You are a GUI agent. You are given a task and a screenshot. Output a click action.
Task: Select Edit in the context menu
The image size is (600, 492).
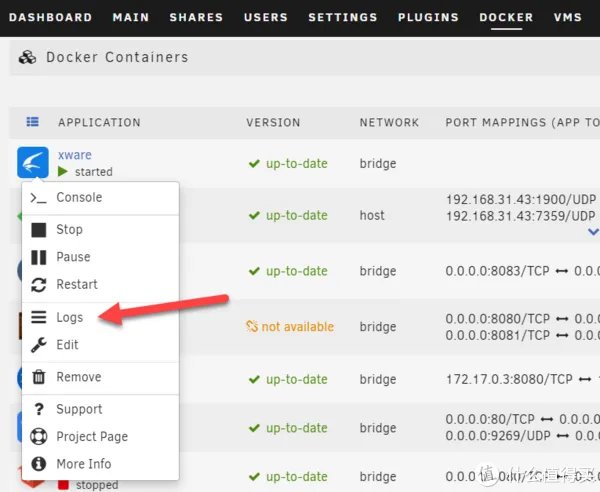[x=67, y=344]
